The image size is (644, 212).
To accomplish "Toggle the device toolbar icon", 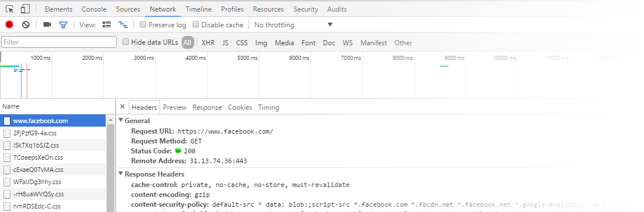I will pyautogui.click(x=25, y=9).
